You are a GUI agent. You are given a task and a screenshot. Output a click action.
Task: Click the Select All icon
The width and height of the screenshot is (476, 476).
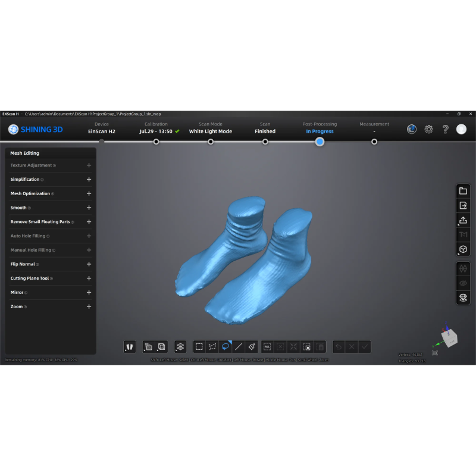[267, 347]
